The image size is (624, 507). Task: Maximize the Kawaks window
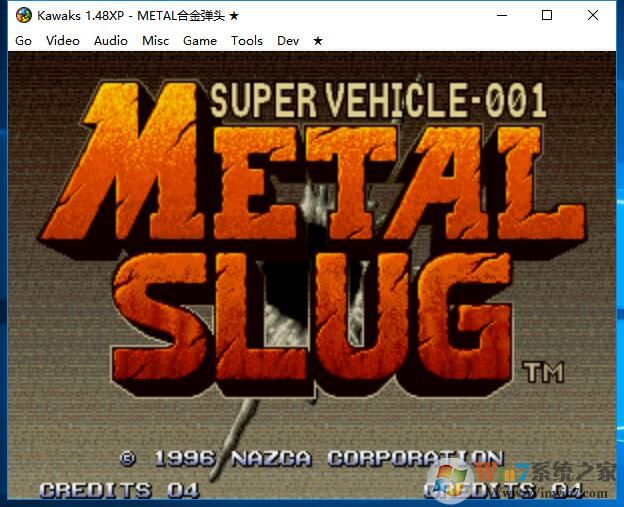(547, 16)
